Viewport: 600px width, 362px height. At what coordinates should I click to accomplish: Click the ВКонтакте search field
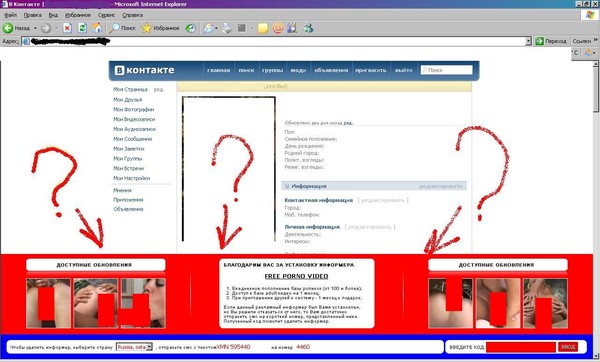[x=446, y=70]
